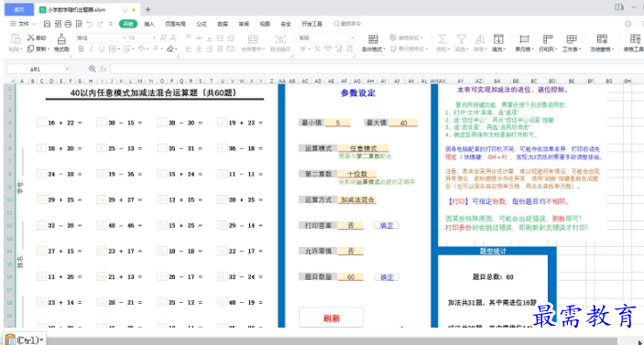Toggle Underline formatting
Viewport: 644px width, 345px height.
102,49
